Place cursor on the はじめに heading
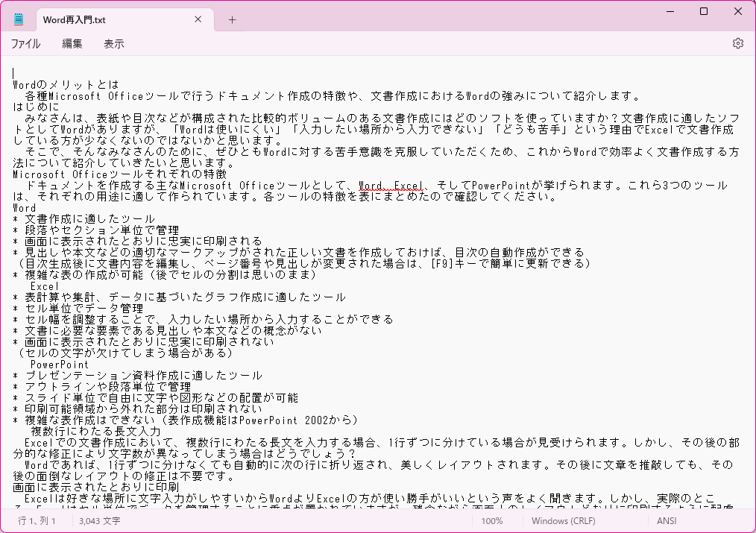This screenshot has width=756, height=533. 37,107
